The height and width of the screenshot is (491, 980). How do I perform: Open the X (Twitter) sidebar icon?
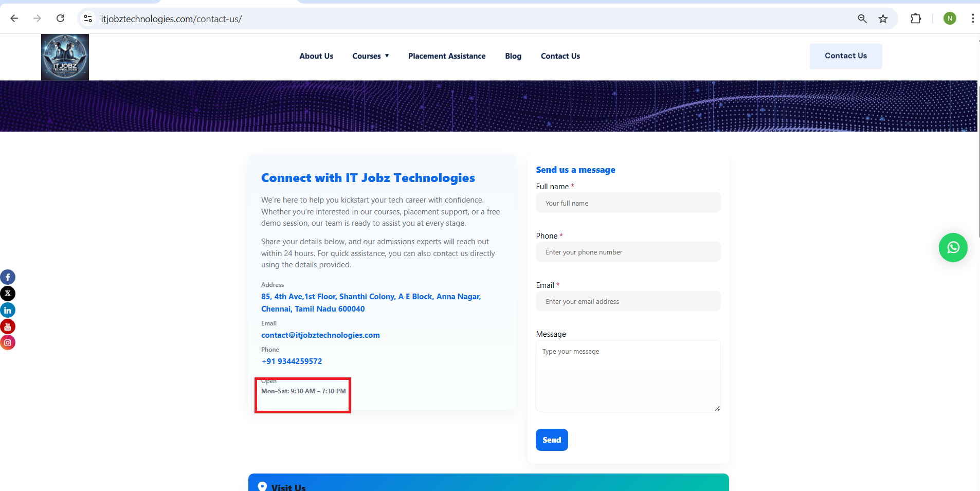(8, 294)
